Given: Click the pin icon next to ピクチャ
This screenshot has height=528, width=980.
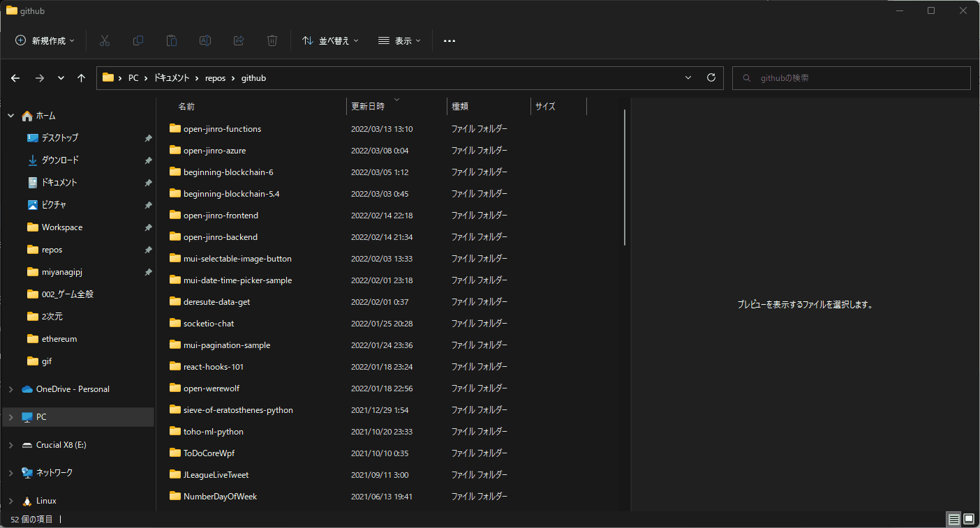Looking at the screenshot, I should [148, 205].
